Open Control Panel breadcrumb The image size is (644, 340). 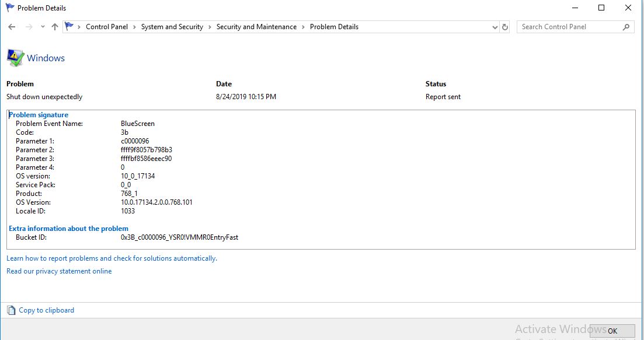(107, 27)
